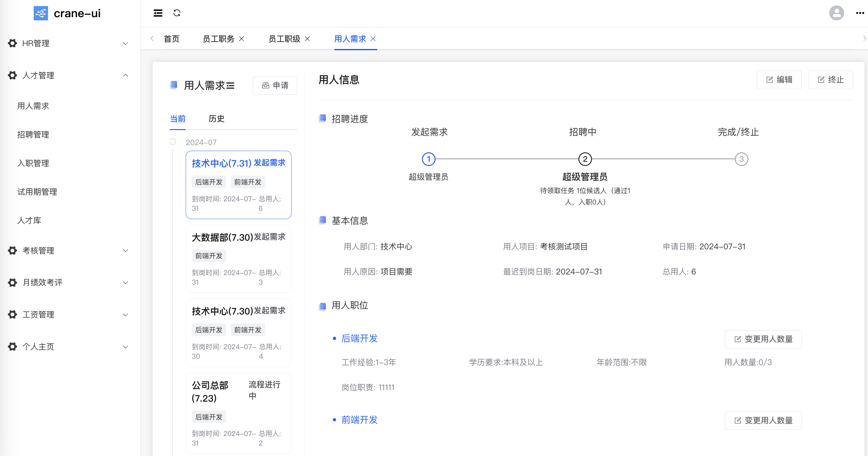Click 流程进行中 status in 公司总部 card

265,390
